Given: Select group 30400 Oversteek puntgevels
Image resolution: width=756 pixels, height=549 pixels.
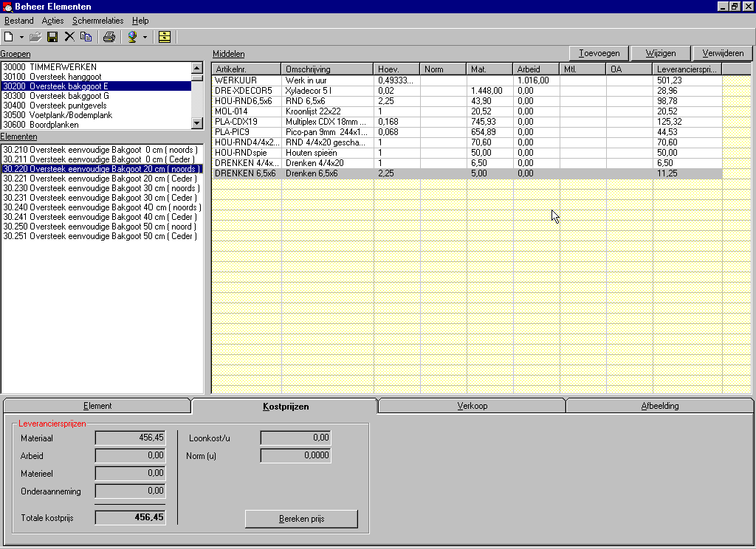Looking at the screenshot, I should click(x=97, y=106).
